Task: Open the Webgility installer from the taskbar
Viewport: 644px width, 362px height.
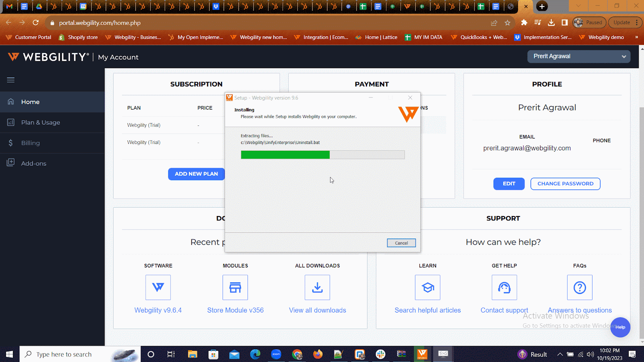Action: 422,354
